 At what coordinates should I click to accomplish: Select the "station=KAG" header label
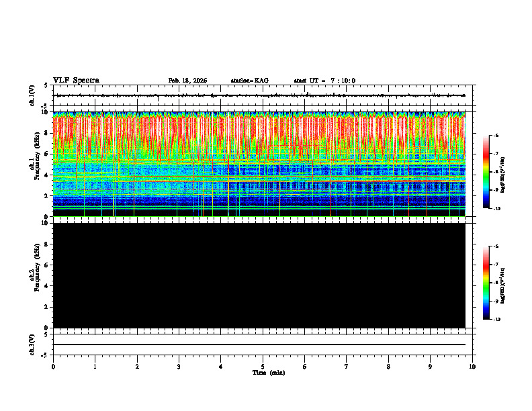pos(250,81)
